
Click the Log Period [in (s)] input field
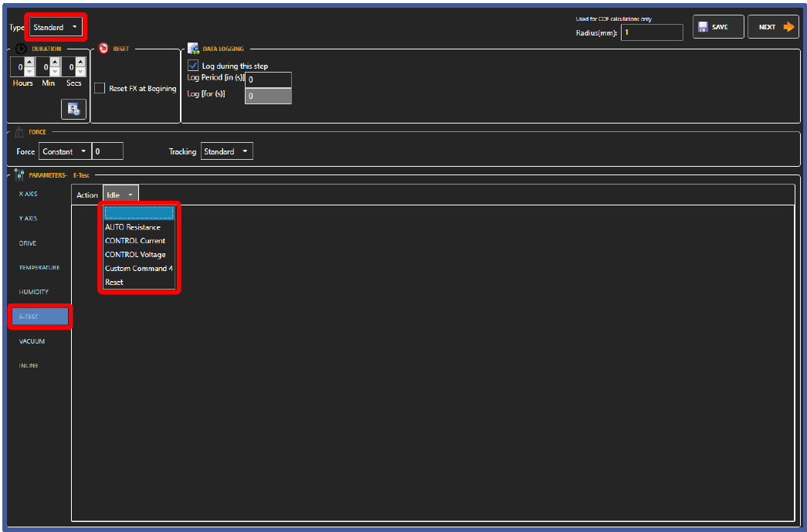(x=268, y=80)
